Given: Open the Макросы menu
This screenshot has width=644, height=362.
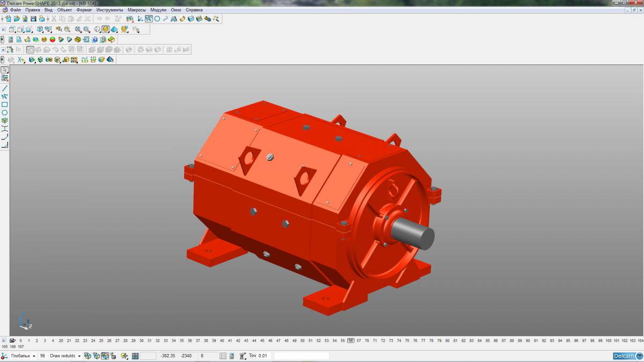Looking at the screenshot, I should 136,10.
